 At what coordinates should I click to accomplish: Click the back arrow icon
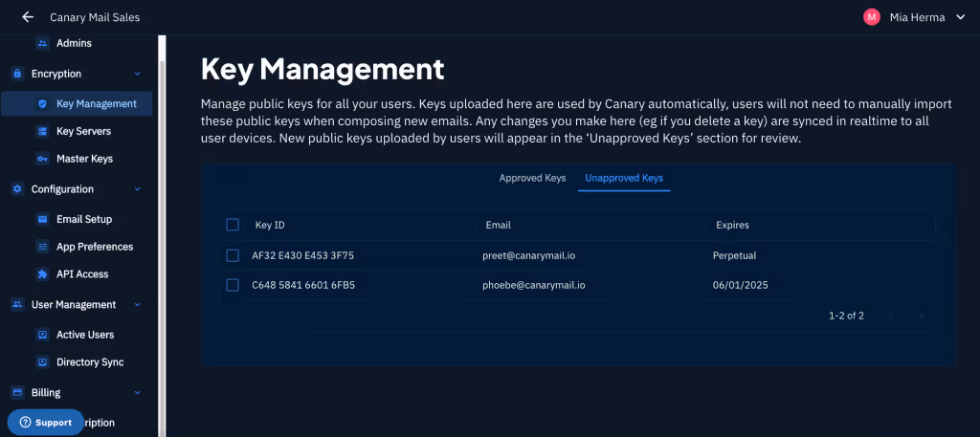[x=28, y=17]
